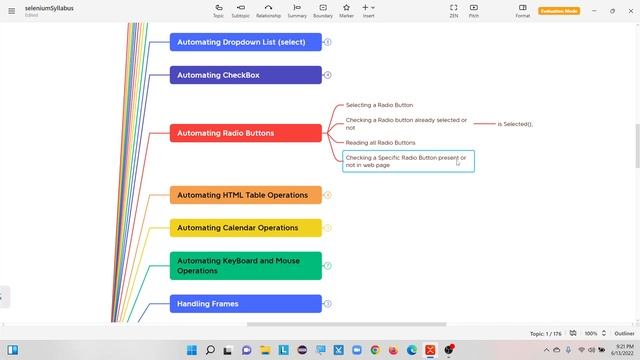Viewport: 640px width, 360px height.
Task: Show hidden system tray icons
Action: [547, 350]
